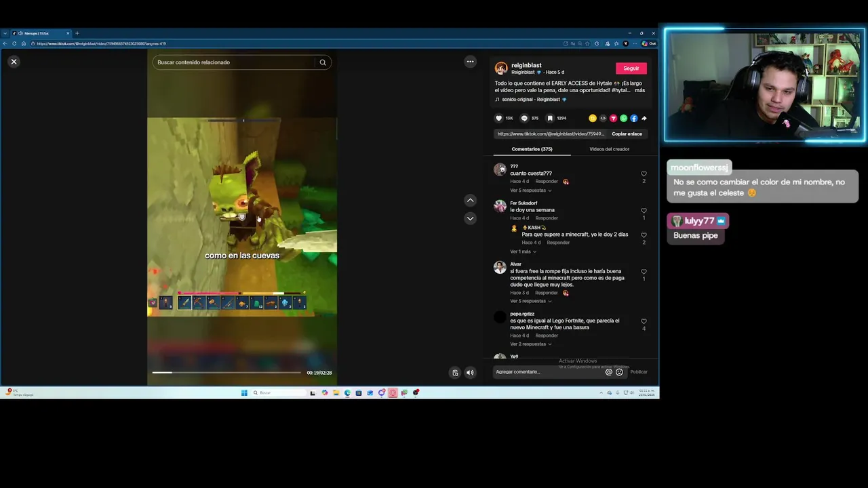The image size is (868, 488).
Task: Like KASH's 'yo le doy 2 días' reply
Action: pos(644,235)
